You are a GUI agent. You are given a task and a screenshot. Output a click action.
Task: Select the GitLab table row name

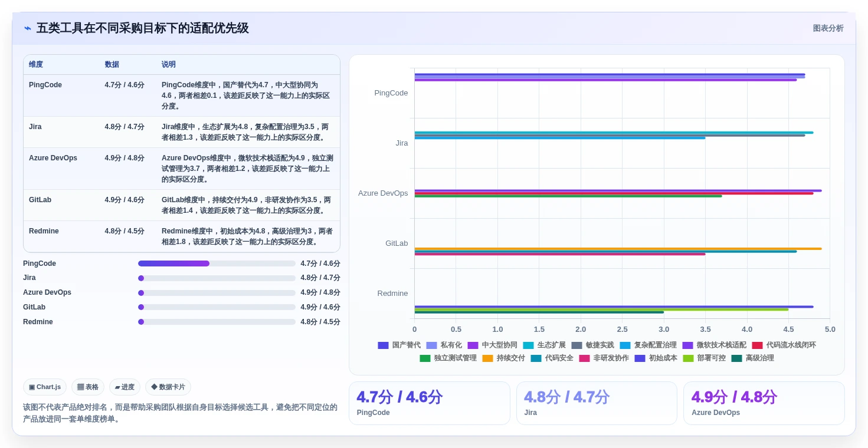click(40, 200)
